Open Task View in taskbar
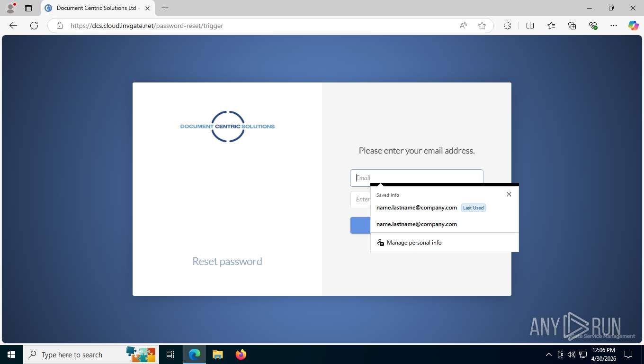644x364 pixels. coord(170,355)
